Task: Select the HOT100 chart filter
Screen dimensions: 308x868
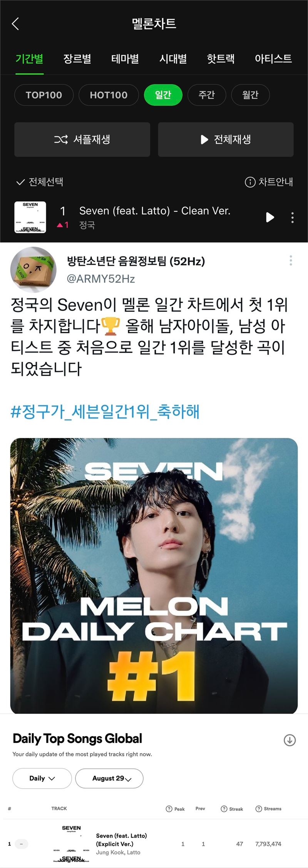Action: coord(109,95)
